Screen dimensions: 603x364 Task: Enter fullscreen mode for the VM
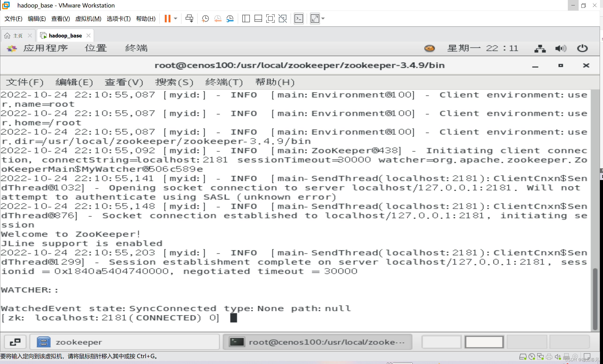pyautogui.click(x=270, y=18)
